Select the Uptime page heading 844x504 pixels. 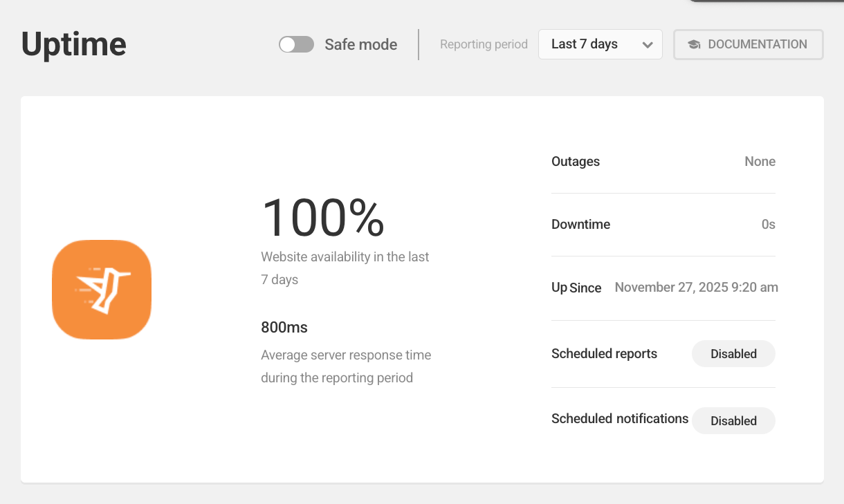click(73, 44)
